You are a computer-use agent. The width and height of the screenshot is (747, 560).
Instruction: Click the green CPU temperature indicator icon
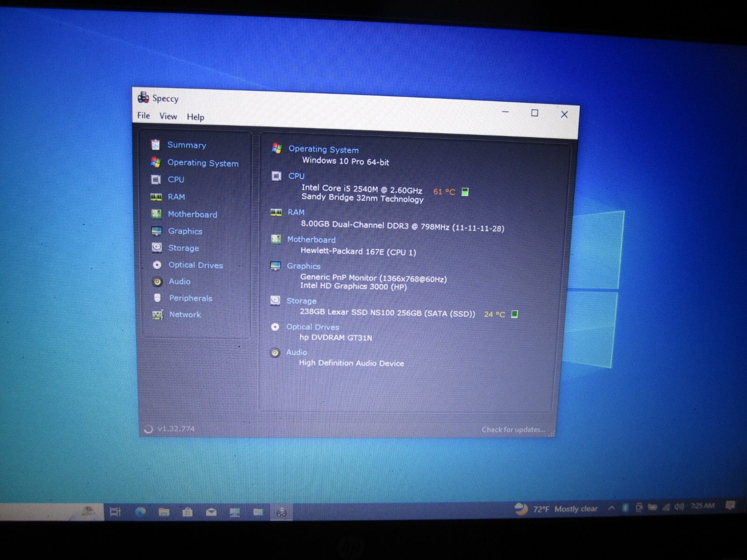pos(465,192)
